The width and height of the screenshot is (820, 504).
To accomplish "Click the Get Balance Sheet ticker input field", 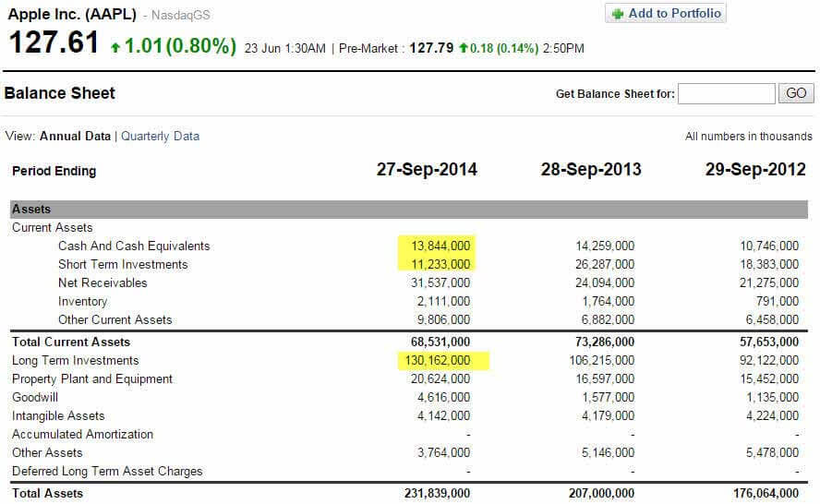I will click(x=727, y=93).
